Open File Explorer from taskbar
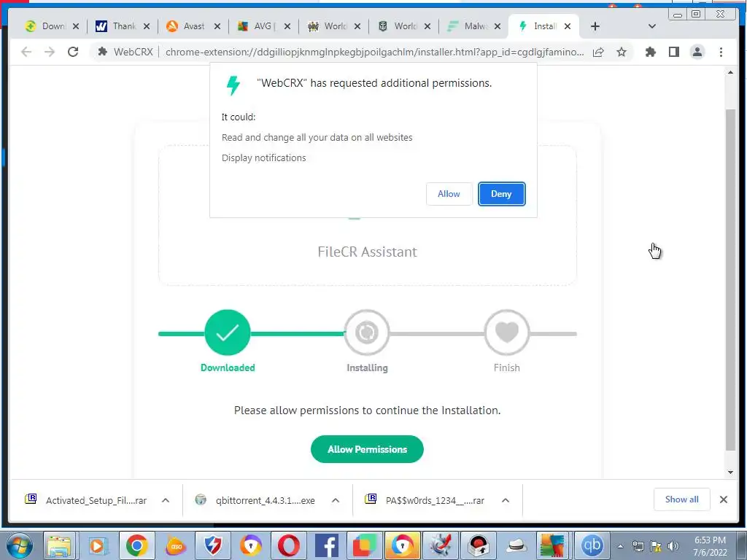This screenshot has width=747, height=560. pyautogui.click(x=60, y=545)
